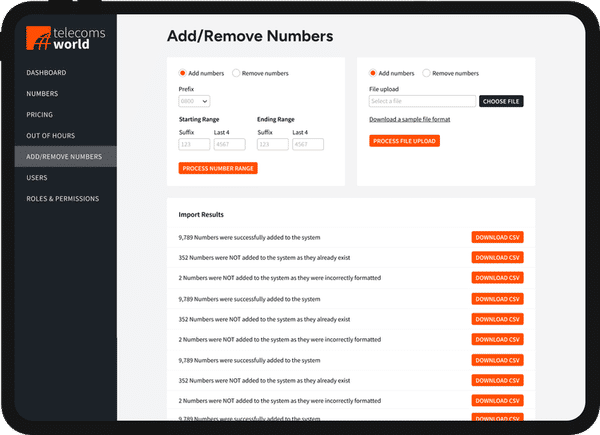Download CSV for first 352 already exist row
The width and height of the screenshot is (600, 435).
click(x=497, y=257)
